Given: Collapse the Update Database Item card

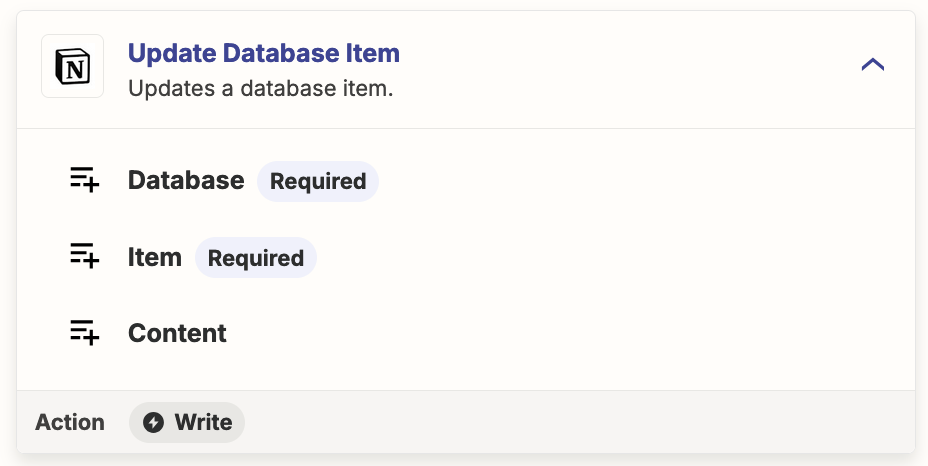Looking at the screenshot, I should point(872,64).
